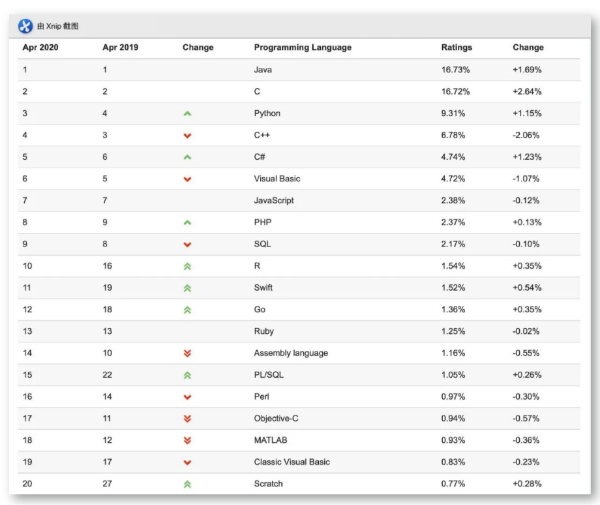The image size is (600, 505).
Task: Click the Java language name
Action: click(x=263, y=71)
